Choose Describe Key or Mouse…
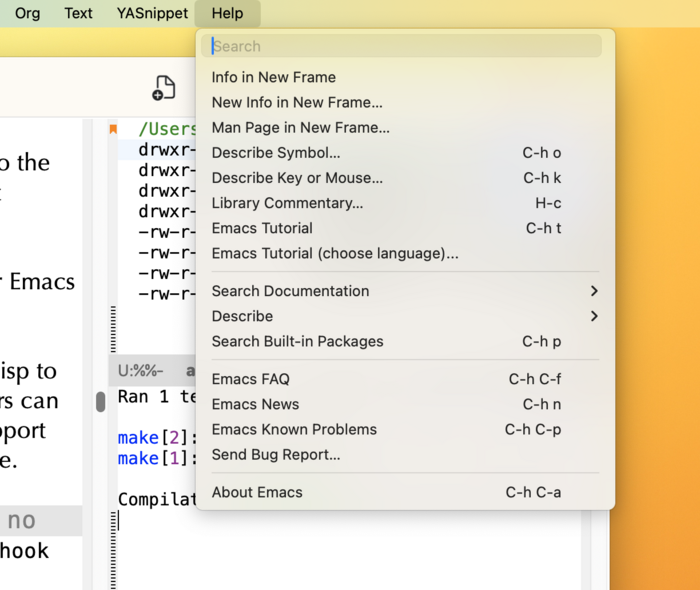The image size is (700, 590). pos(405,178)
